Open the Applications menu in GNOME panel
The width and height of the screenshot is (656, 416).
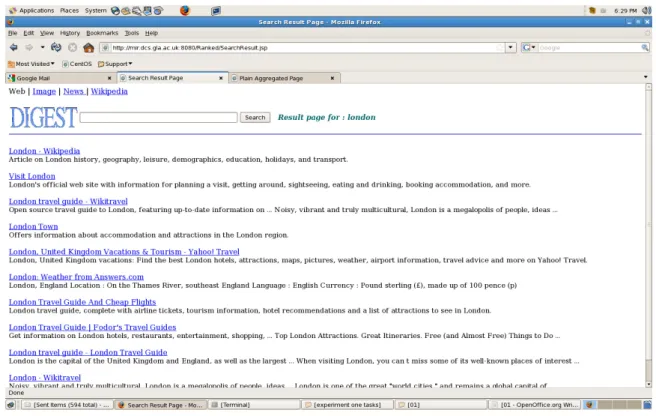click(x=32, y=10)
